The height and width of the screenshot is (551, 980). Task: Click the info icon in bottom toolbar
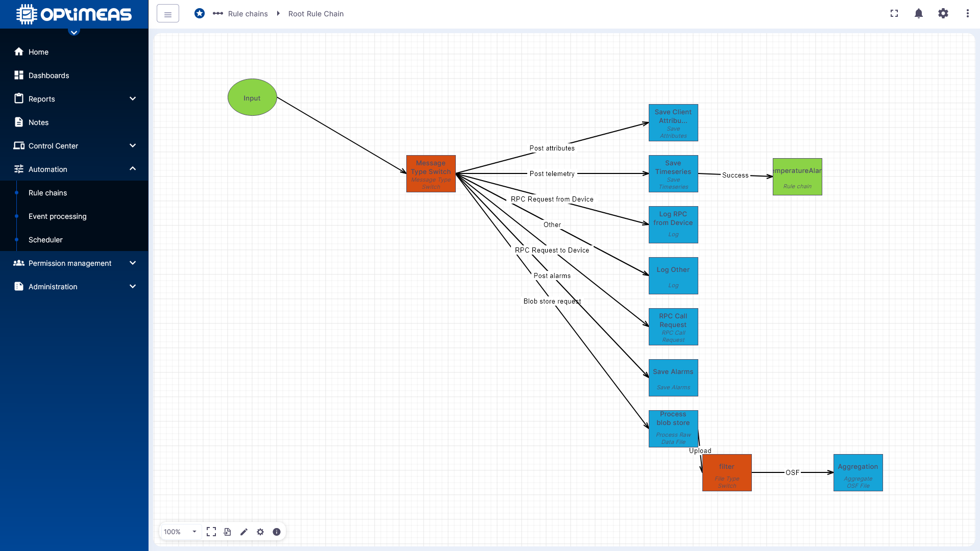277,532
